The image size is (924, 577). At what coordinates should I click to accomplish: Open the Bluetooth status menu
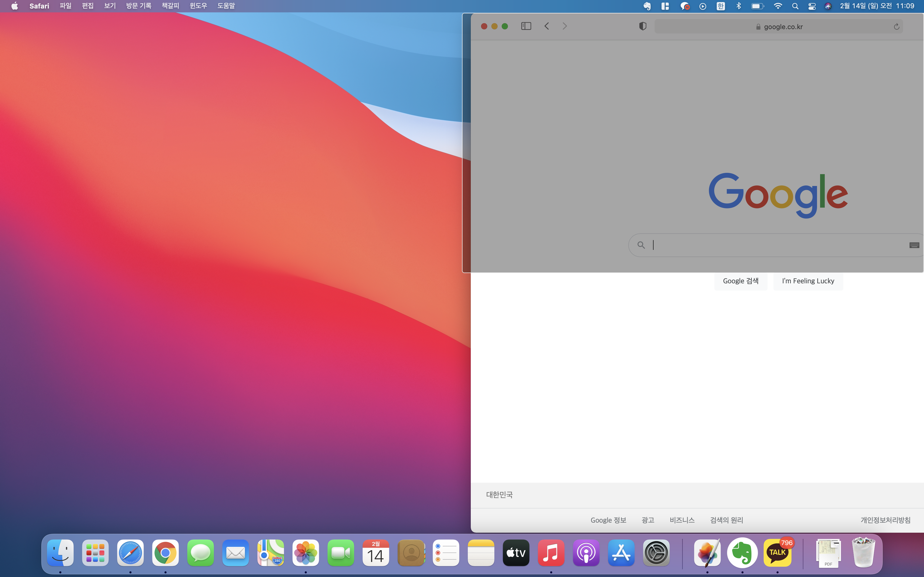[x=738, y=6]
